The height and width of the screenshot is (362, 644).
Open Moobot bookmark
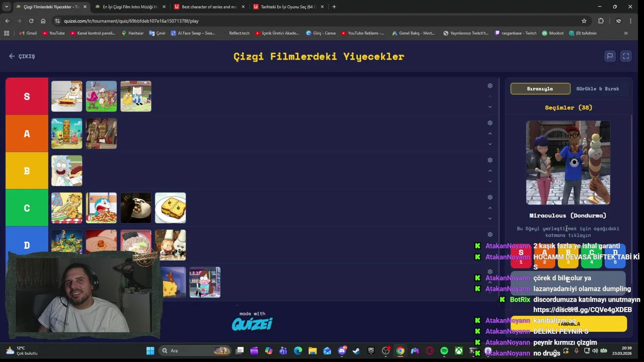pos(553,33)
